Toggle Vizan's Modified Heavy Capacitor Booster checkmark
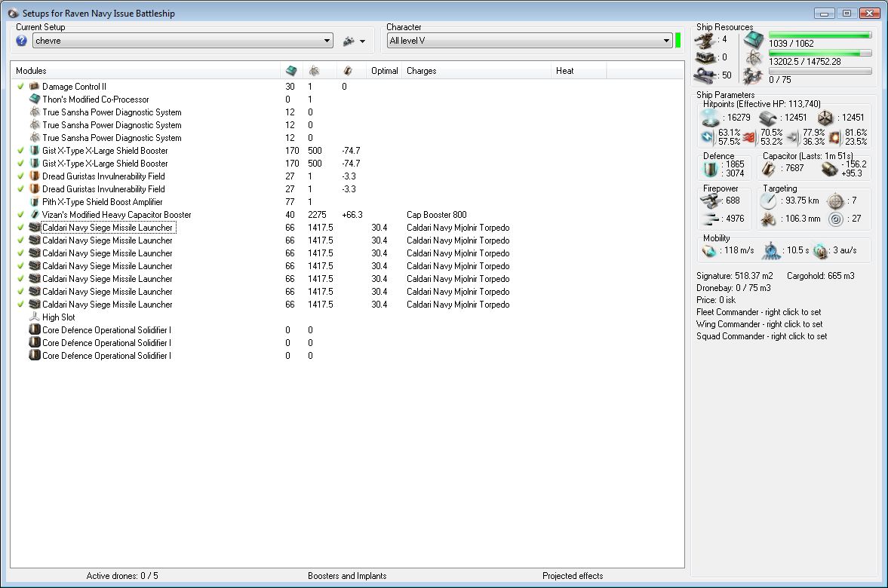This screenshot has height=588, width=888. [x=21, y=215]
